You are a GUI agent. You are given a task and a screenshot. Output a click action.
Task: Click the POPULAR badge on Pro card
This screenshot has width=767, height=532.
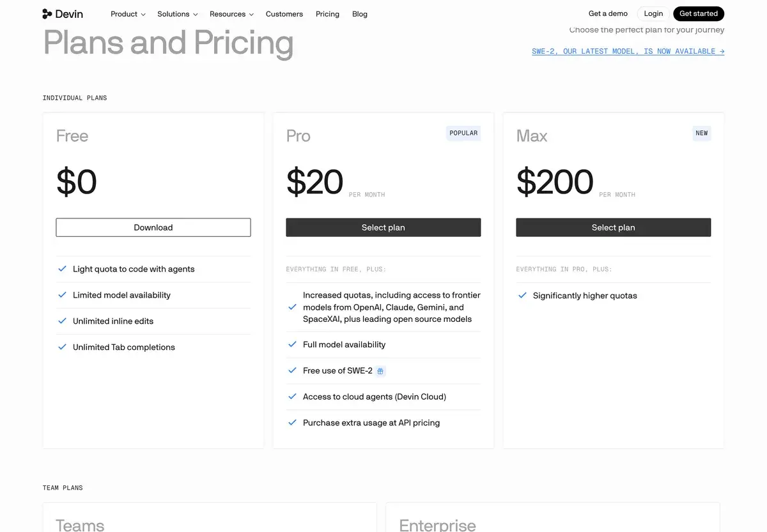tap(463, 133)
